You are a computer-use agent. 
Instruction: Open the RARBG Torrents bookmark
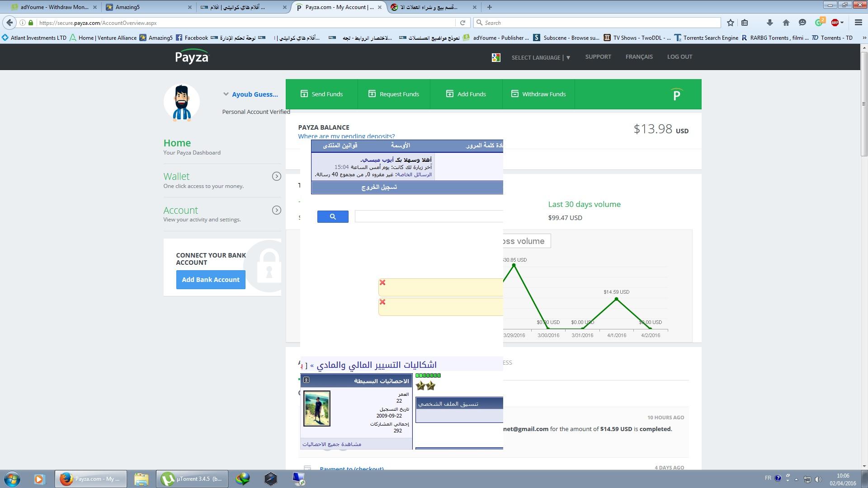point(775,38)
